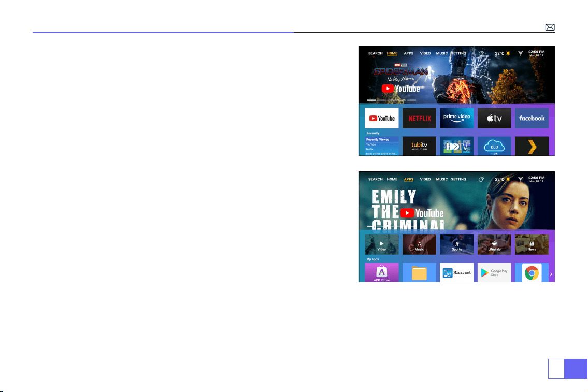Open the APP Store tile in My apps
Viewport: 588px width, 392px height.
[382, 272]
